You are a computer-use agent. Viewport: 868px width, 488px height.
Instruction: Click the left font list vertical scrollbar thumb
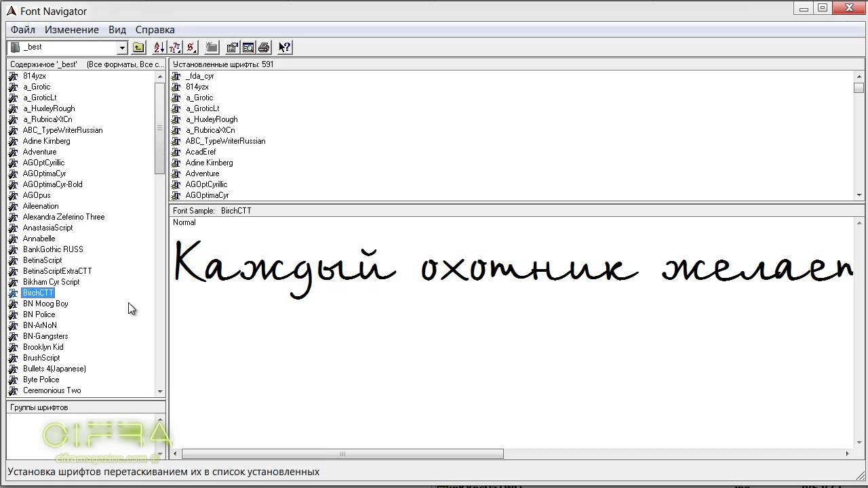pos(160,128)
